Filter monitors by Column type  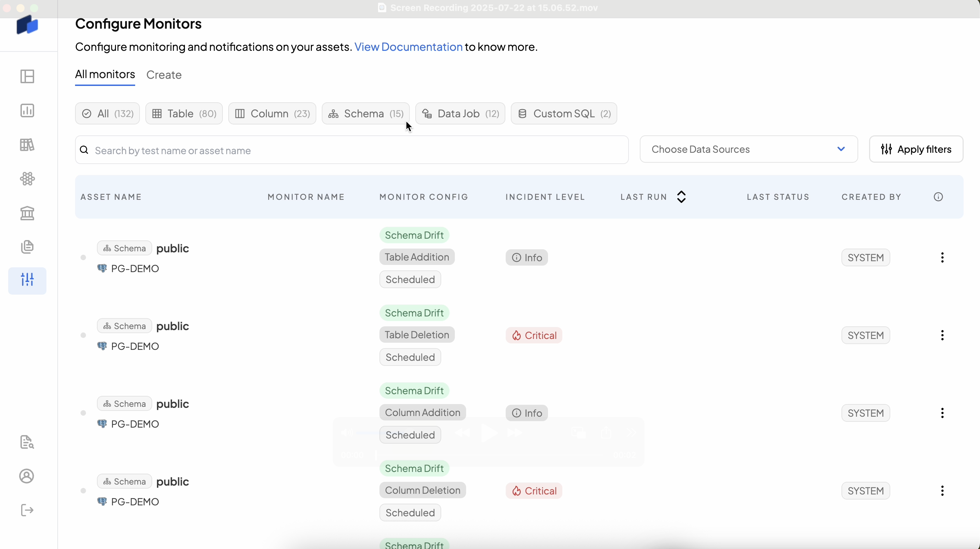pyautogui.click(x=272, y=114)
